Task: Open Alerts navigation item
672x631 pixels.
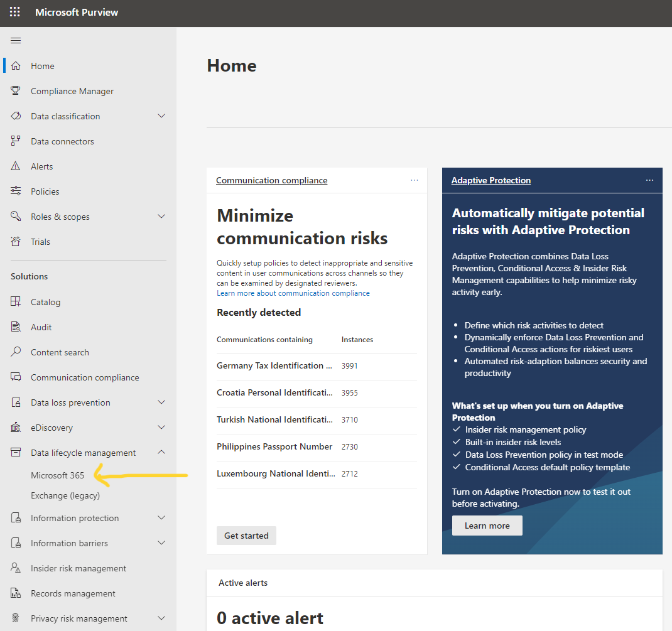Action: pyautogui.click(x=41, y=166)
